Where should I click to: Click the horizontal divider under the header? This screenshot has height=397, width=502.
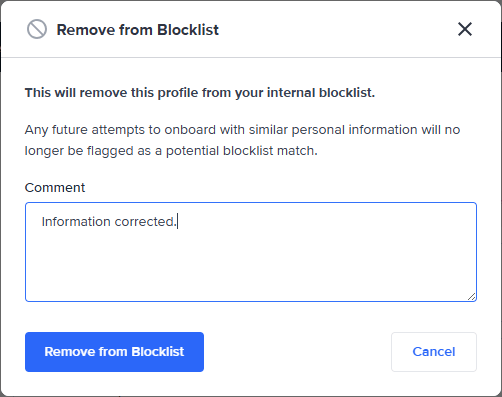coord(251,57)
